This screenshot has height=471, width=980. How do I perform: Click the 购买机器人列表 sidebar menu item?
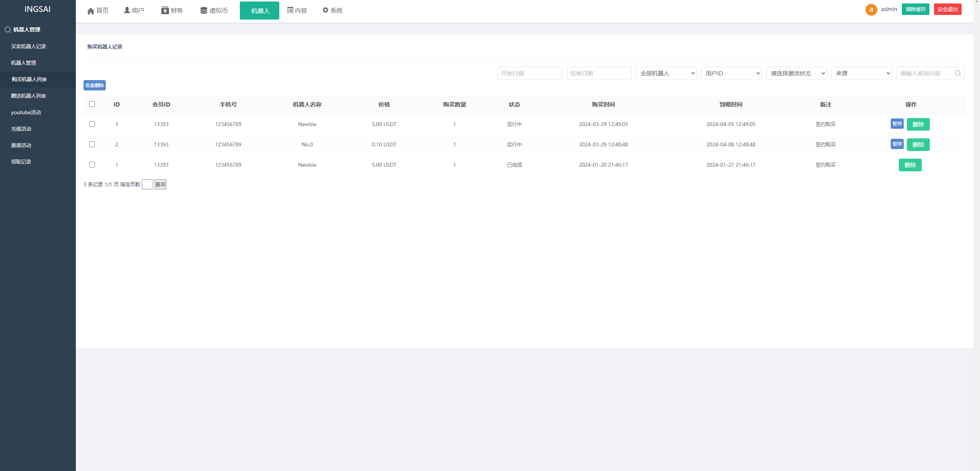tap(29, 79)
